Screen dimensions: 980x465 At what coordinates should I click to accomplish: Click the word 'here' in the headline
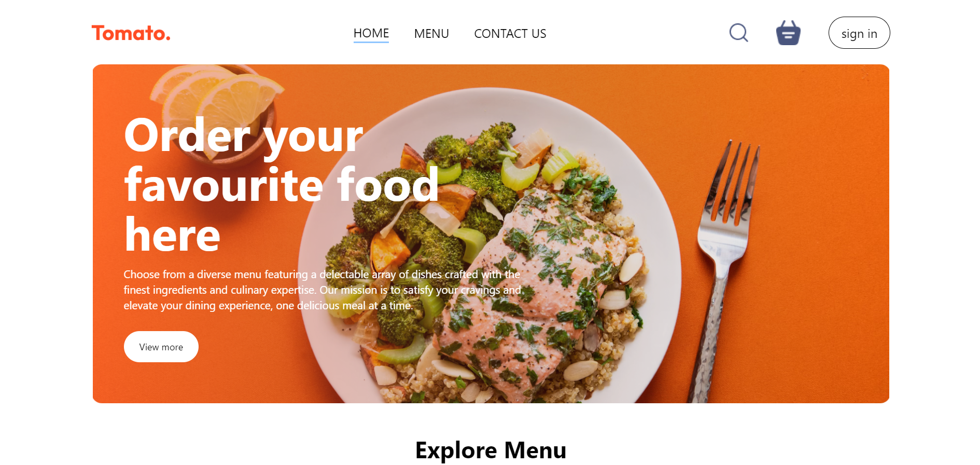click(x=172, y=235)
